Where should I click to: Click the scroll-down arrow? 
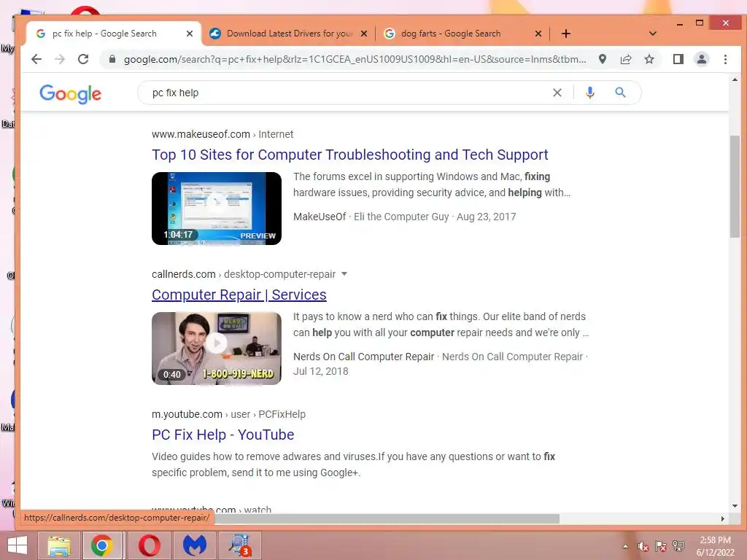point(735,506)
